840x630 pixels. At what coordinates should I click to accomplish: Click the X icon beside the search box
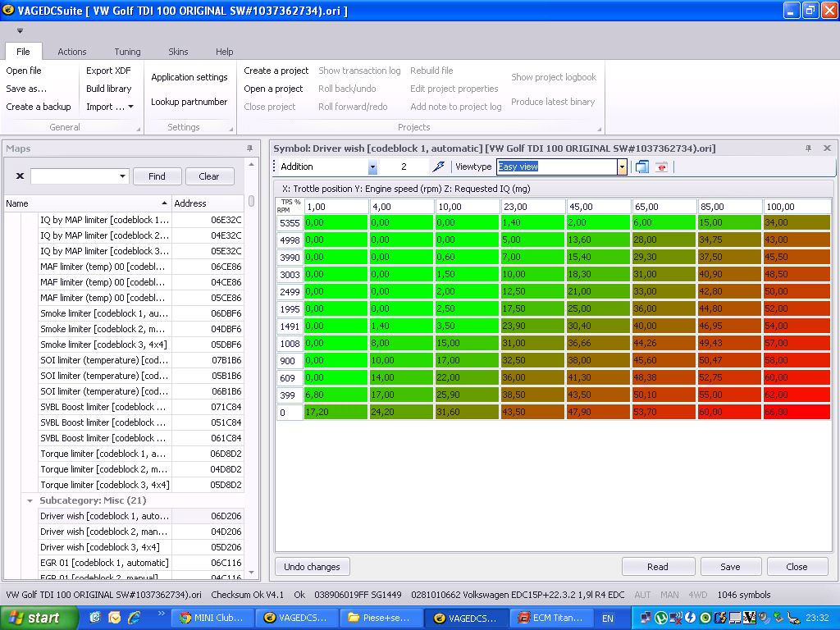point(21,176)
